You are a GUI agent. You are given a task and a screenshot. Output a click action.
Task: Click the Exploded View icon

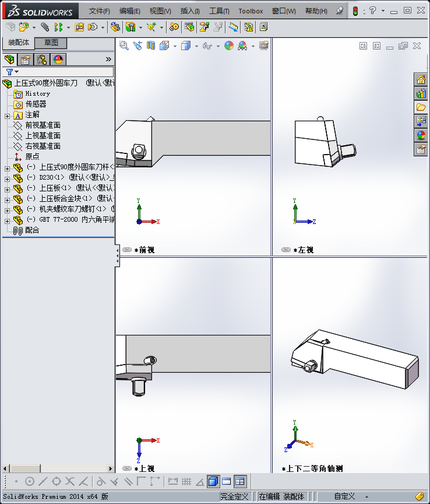point(204,27)
